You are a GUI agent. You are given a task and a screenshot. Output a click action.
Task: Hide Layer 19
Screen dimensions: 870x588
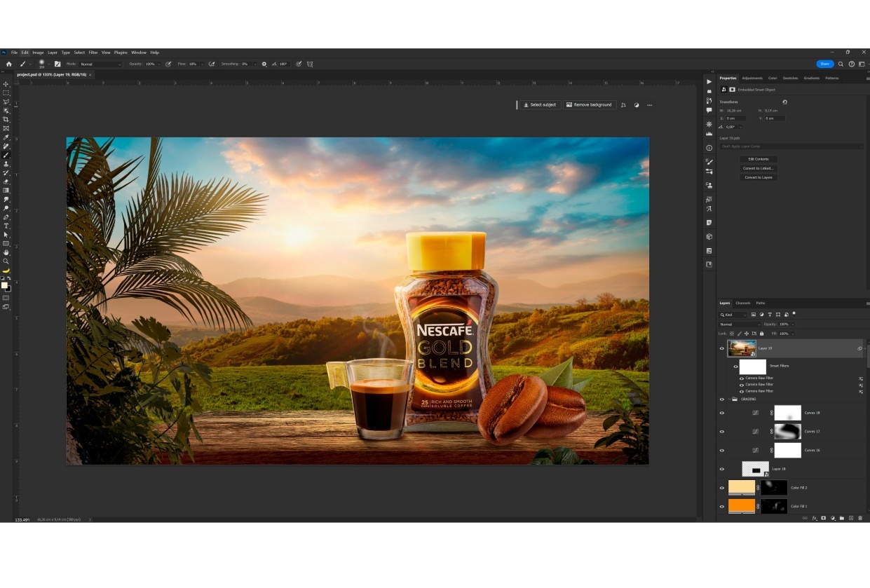(722, 348)
